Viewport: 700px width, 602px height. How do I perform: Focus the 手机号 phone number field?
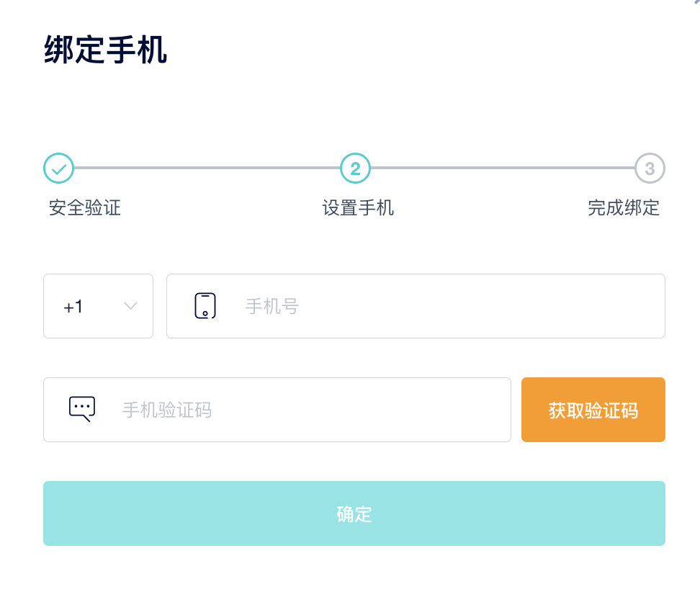pyautogui.click(x=416, y=306)
